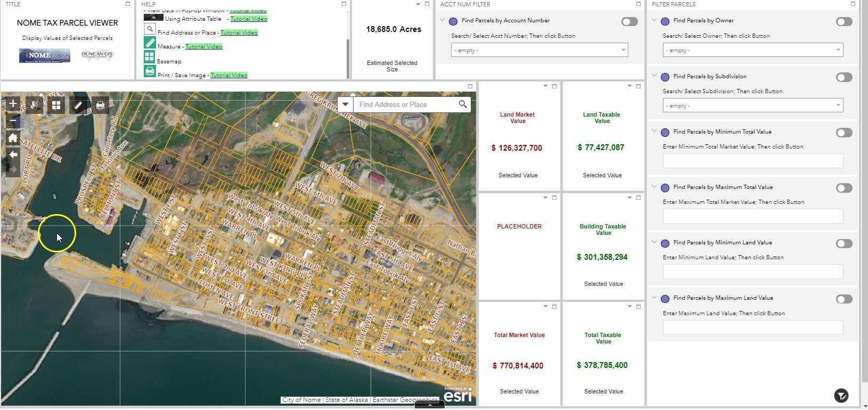Open the Subdivision selection dropdown
The image size is (868, 410).
(x=752, y=105)
